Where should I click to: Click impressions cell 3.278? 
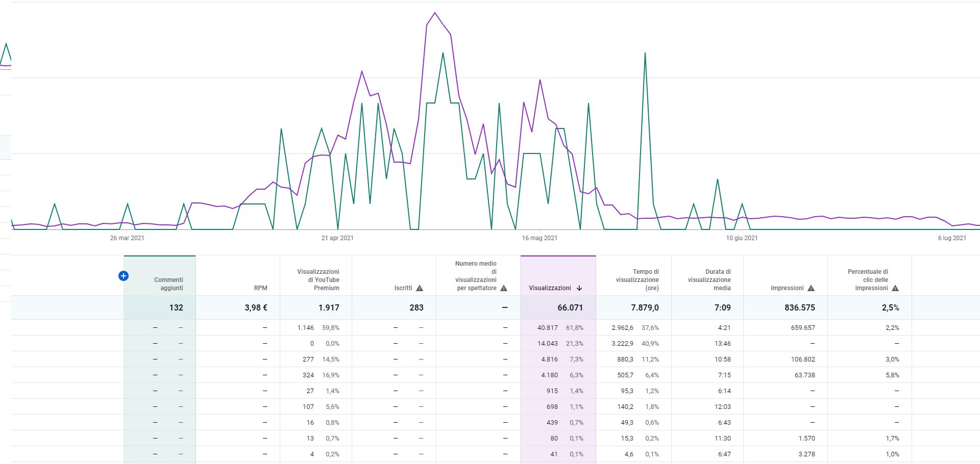806,454
